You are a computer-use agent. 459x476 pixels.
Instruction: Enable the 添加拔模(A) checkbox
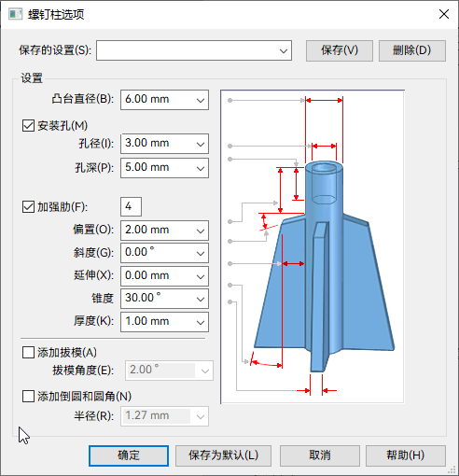pos(28,353)
